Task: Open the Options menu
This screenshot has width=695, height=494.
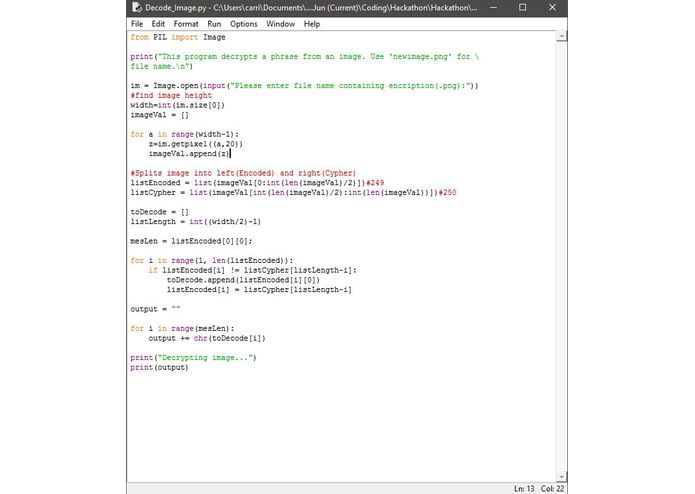Action: [243, 24]
